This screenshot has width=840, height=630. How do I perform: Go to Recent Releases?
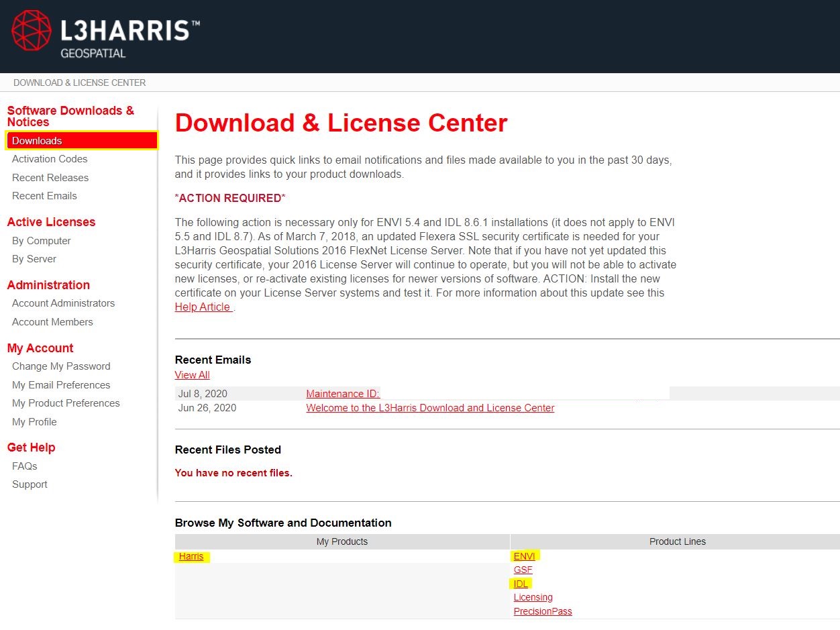click(x=50, y=178)
